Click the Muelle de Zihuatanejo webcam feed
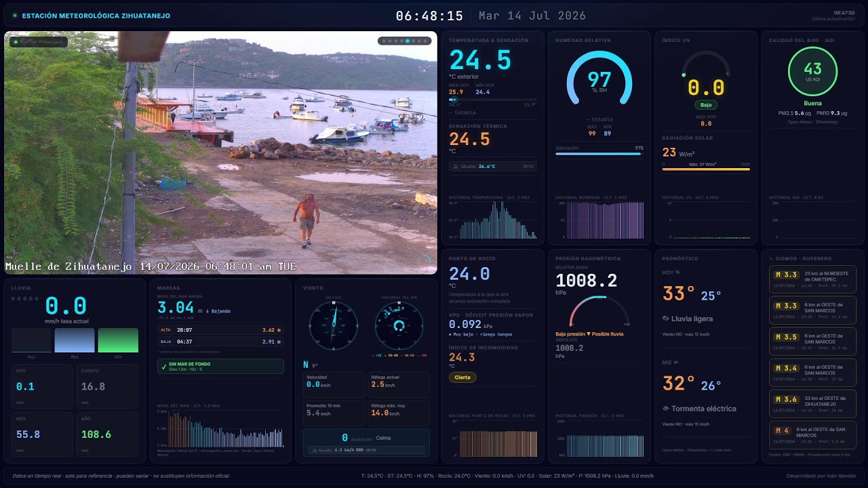The image size is (868, 488). pyautogui.click(x=220, y=152)
